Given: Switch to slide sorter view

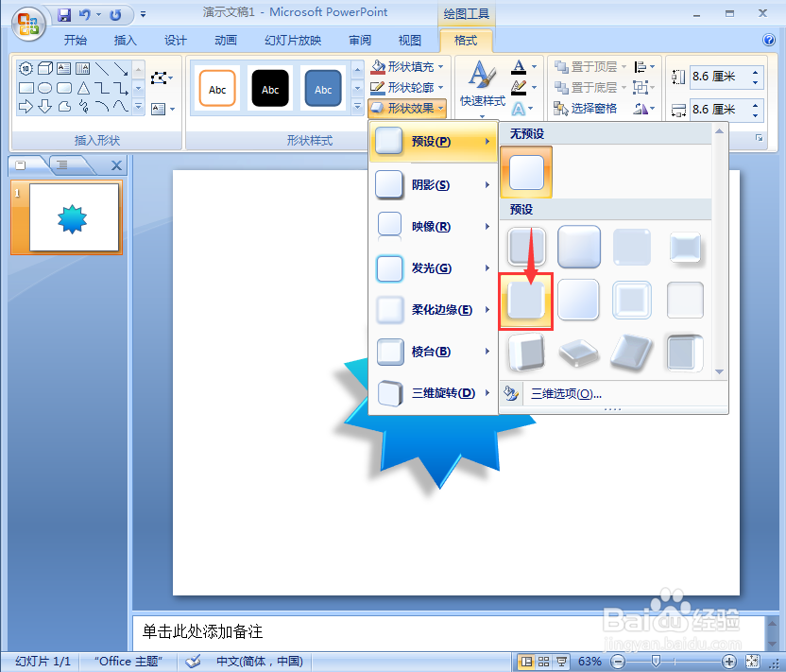Looking at the screenshot, I should click(x=544, y=662).
